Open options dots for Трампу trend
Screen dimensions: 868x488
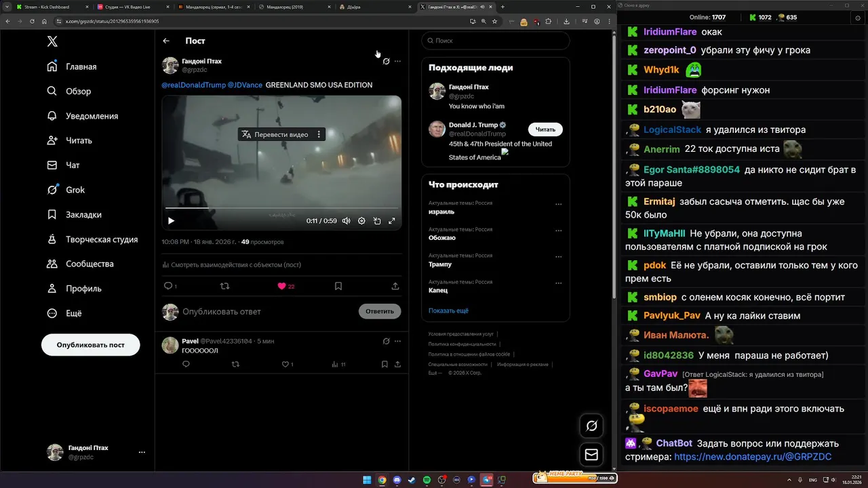[559, 257]
